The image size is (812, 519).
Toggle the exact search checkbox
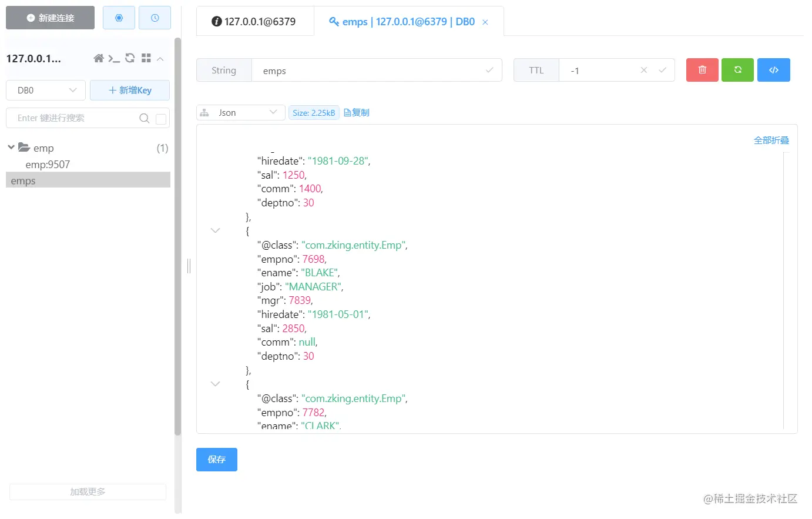(161, 119)
